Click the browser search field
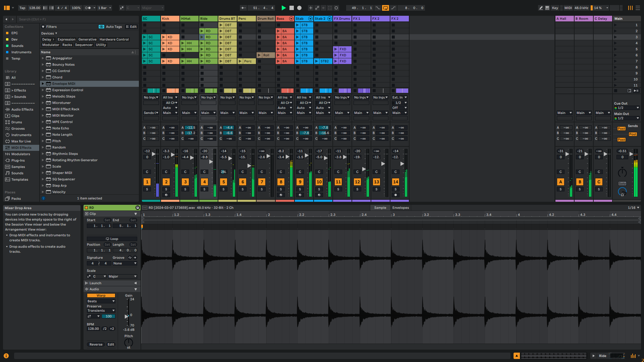This screenshot has width=644, height=362. point(77,19)
